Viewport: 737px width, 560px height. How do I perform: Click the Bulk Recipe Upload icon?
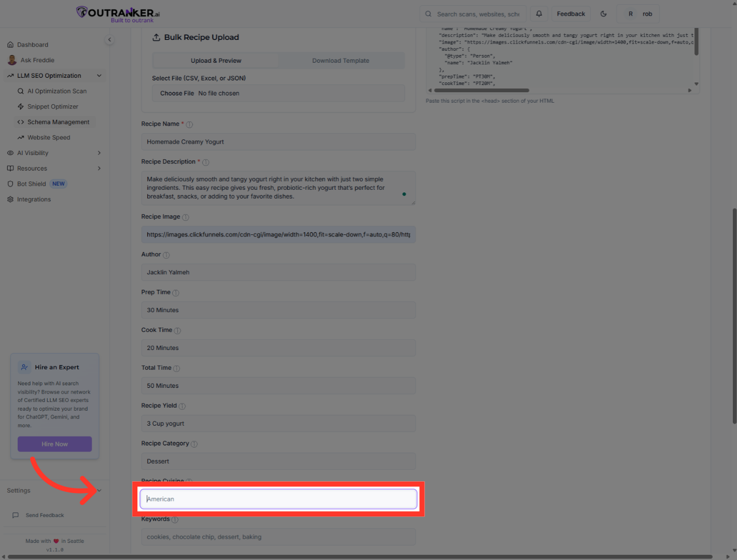[156, 37]
